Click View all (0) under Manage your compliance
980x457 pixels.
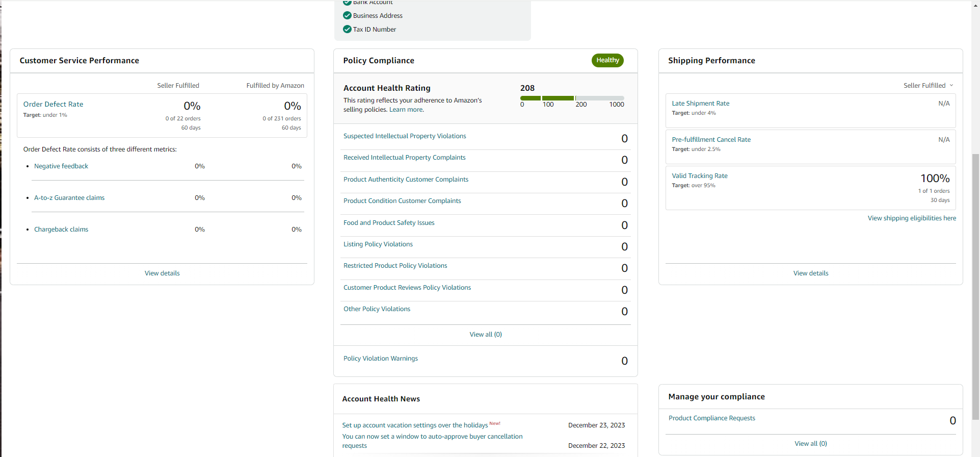click(x=811, y=444)
